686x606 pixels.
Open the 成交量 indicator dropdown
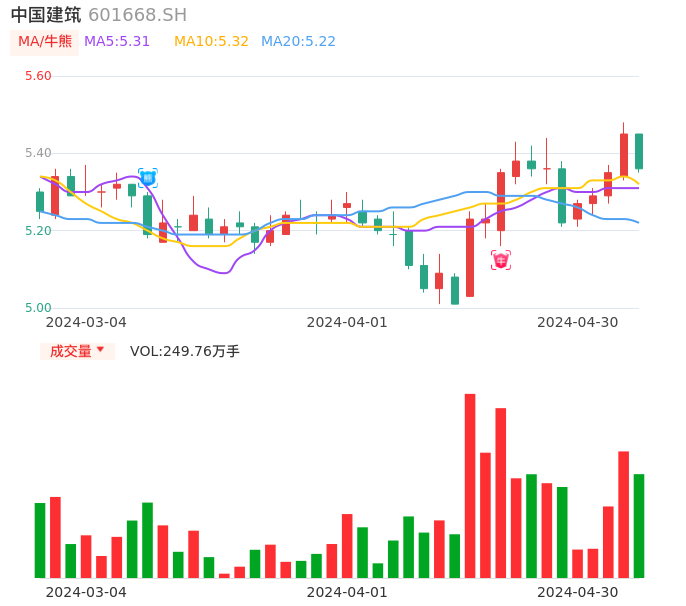[77, 351]
